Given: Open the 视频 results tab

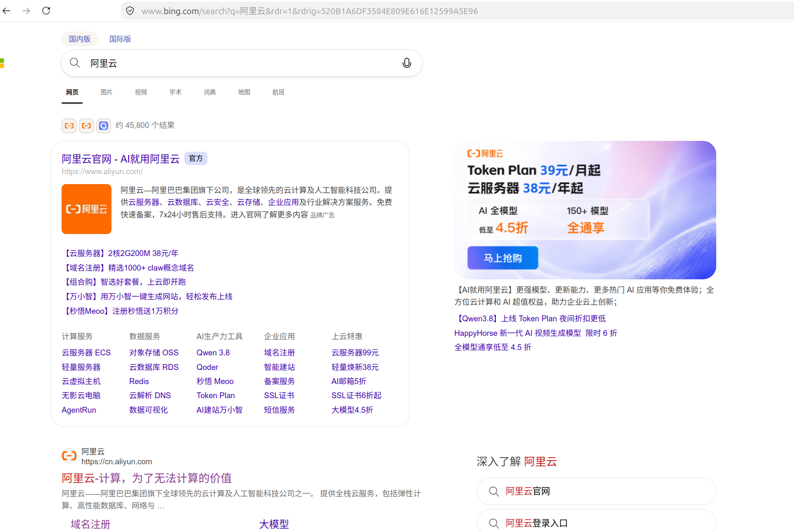Looking at the screenshot, I should (x=141, y=92).
